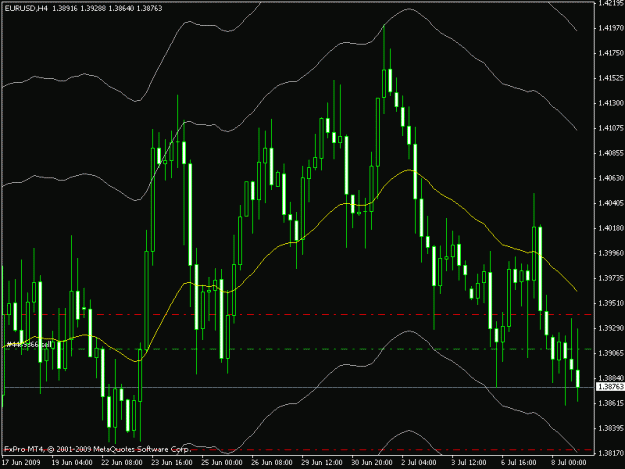Click price axis label 1.40405
Image resolution: width=625 pixels, height=469 pixels.
click(611, 203)
